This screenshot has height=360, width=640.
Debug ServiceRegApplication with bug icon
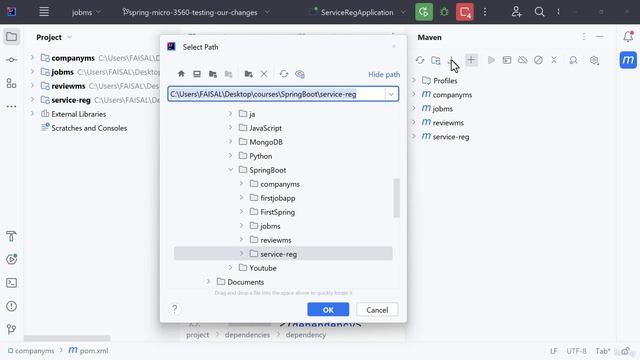[444, 12]
